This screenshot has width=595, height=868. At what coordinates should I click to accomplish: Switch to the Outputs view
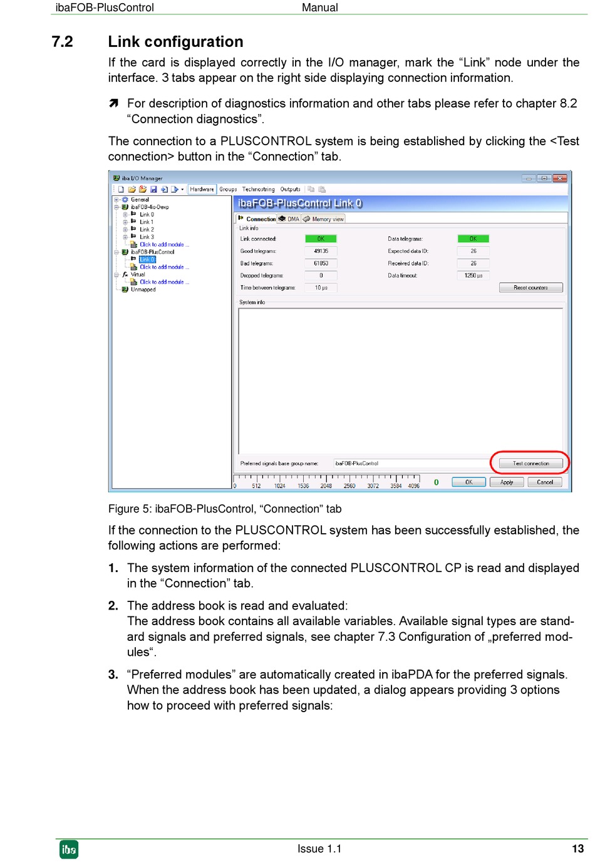point(290,189)
